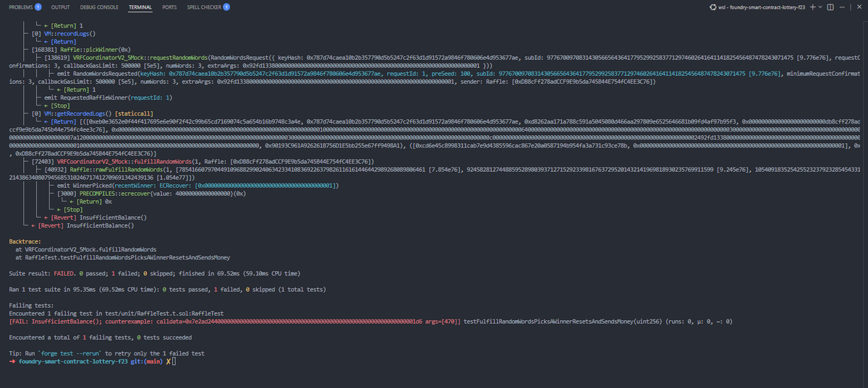Click '[FAIL: InsufficientBalance();' error text
868x388 pixels.
[56, 321]
